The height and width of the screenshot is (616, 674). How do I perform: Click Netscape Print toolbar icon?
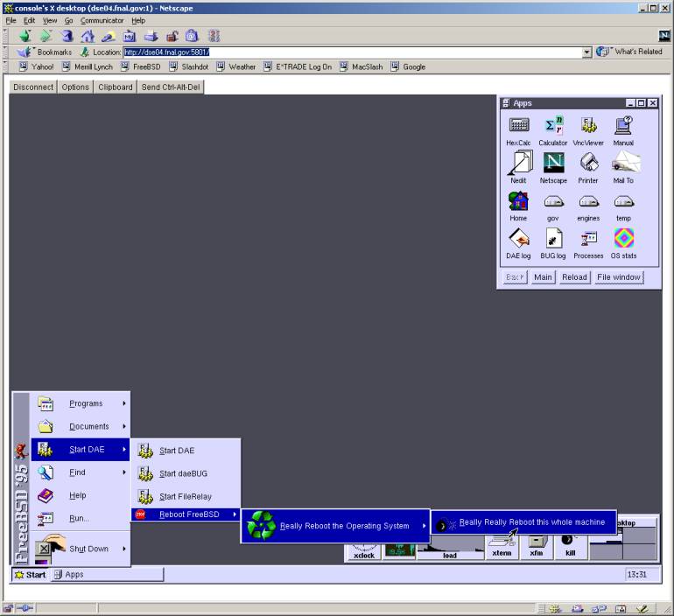151,37
